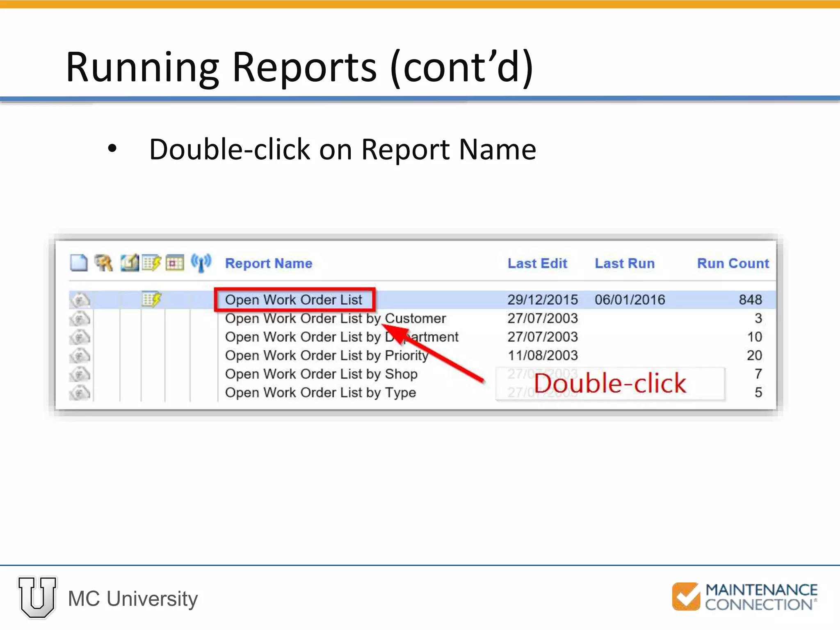Select Open Work Order List by Type
Viewport: 840px width, 630px height.
click(320, 393)
